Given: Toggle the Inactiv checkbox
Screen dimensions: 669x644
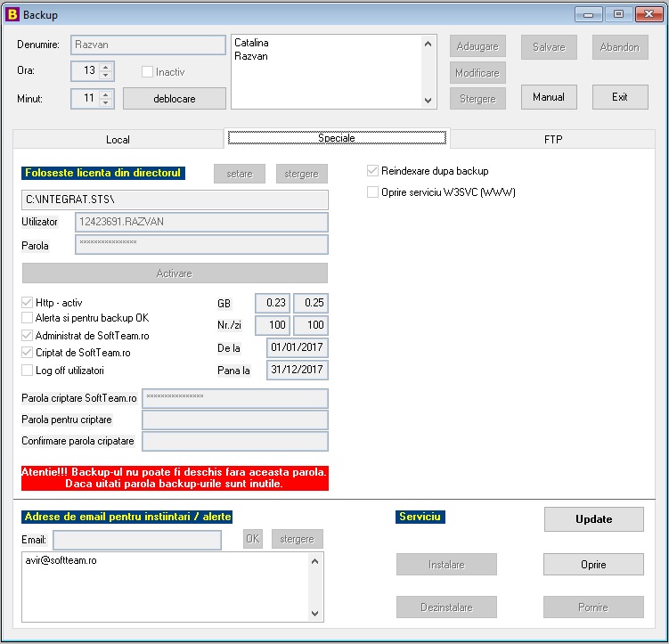Looking at the screenshot, I should (x=147, y=71).
